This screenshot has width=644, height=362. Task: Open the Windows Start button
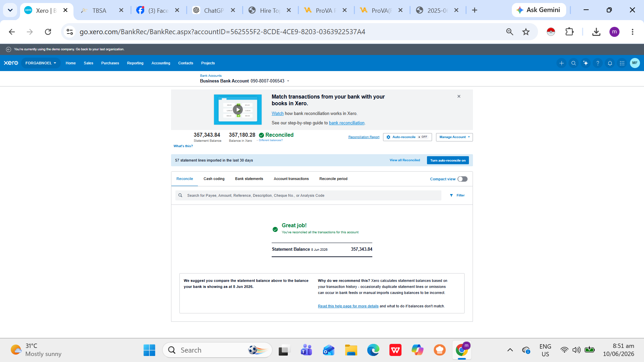[x=149, y=350]
